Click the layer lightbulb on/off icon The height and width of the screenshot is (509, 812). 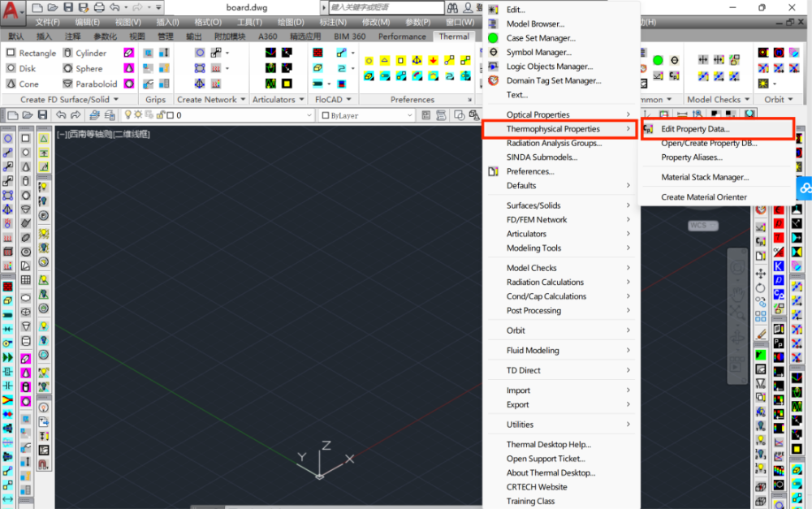[128, 115]
